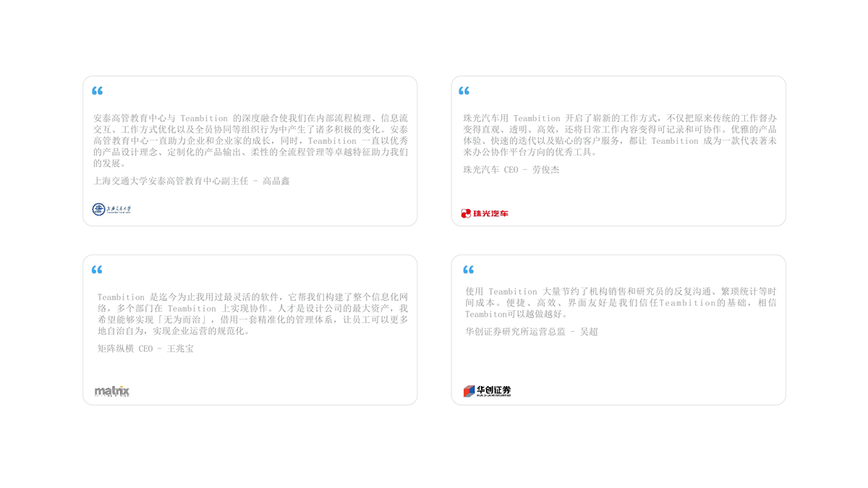Click the 华创证券 logo
Screen dimensions: 868x488
click(487, 391)
